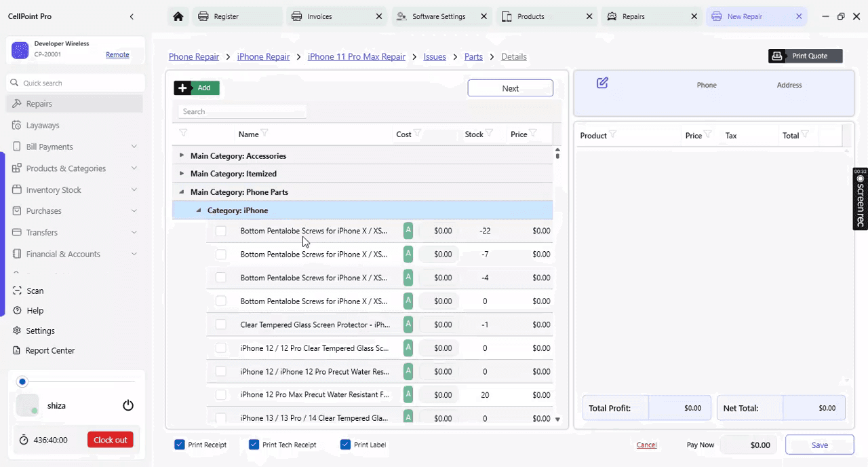Click the Settings gear icon in sidebar
The height and width of the screenshot is (467, 868).
(x=17, y=331)
